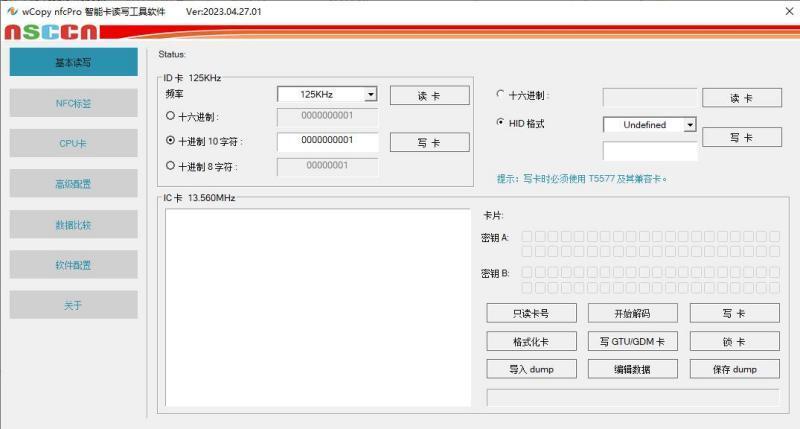Show the 关于 about page

point(73,305)
